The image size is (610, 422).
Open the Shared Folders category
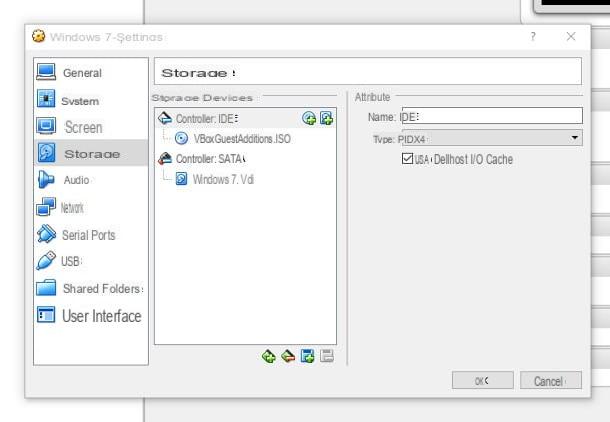coord(91,289)
